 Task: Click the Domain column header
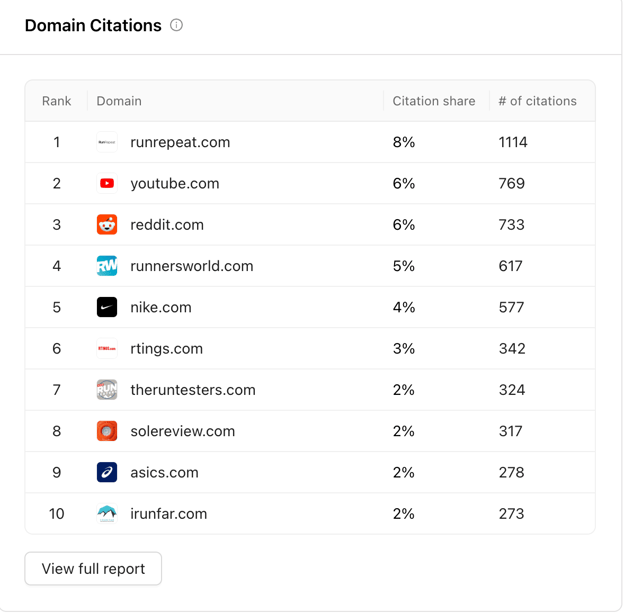[119, 101]
